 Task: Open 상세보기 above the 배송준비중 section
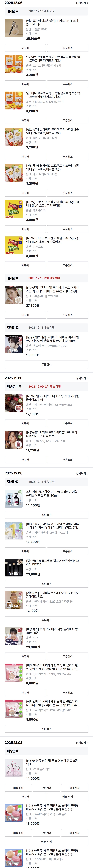[82, 378]
